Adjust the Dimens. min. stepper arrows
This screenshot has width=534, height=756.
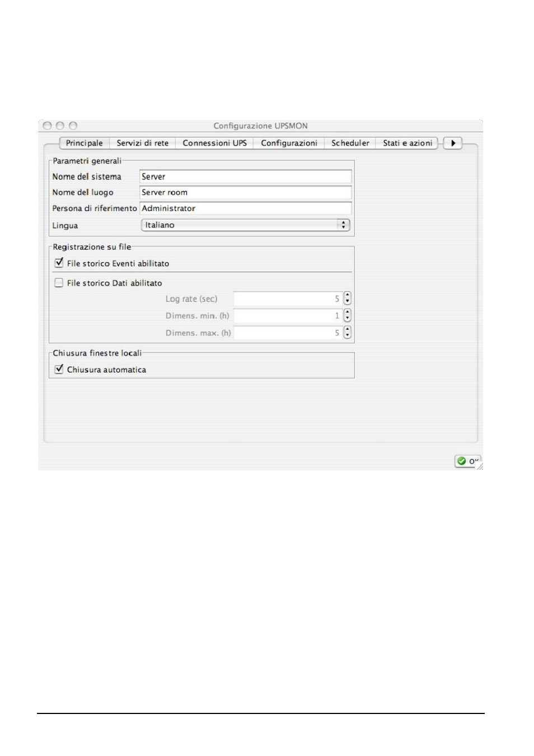(x=347, y=316)
